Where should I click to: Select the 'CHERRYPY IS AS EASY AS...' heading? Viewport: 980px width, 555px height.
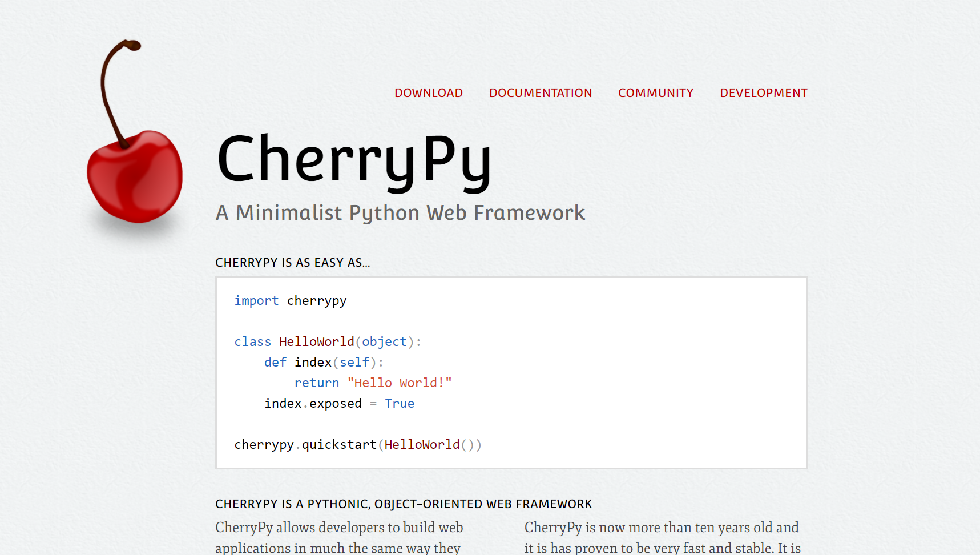(293, 263)
